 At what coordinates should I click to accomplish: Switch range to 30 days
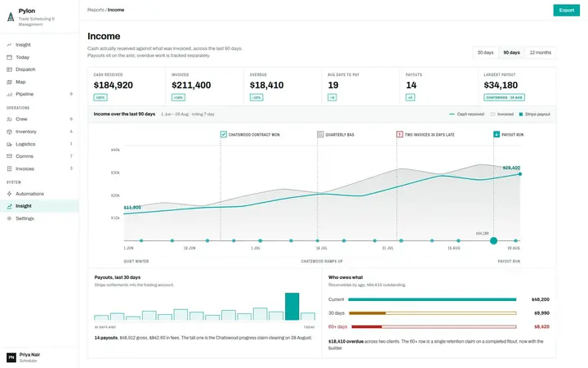click(x=485, y=52)
